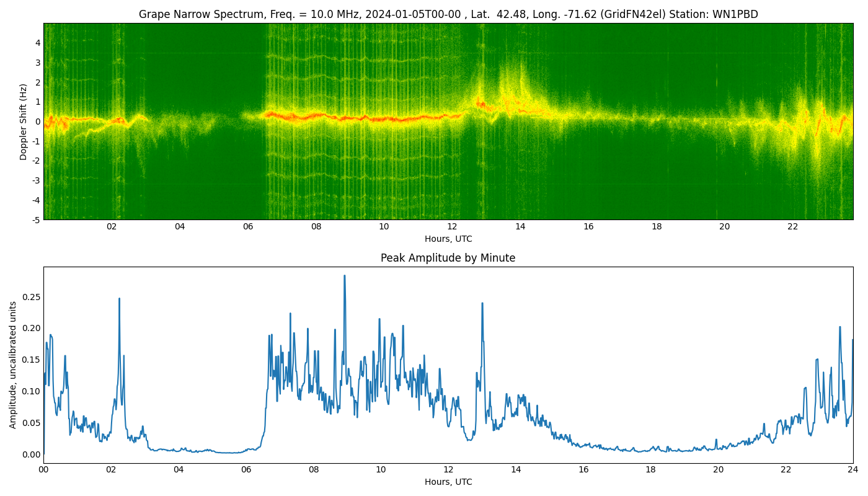Select the Doppler Shift (Hz) axis label
This screenshot has height=496, width=868.
click(x=24, y=122)
